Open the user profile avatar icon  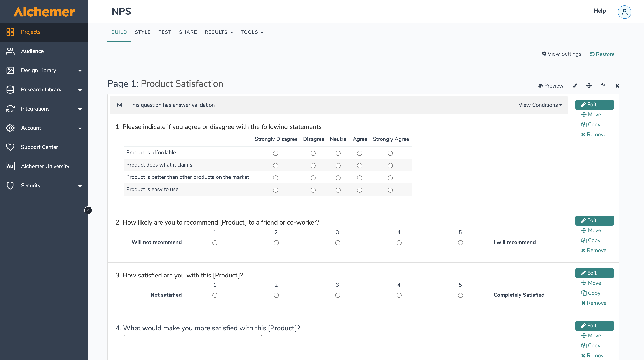pos(624,12)
